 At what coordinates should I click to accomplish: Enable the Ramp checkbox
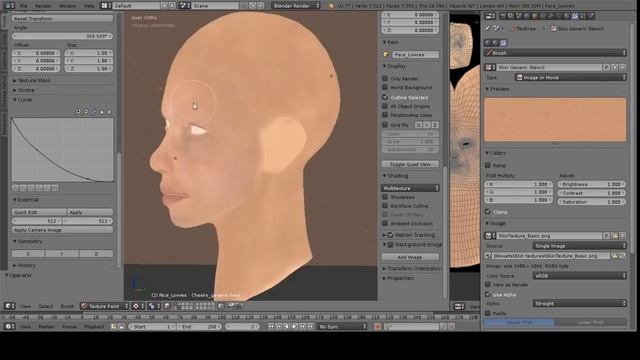coord(488,165)
